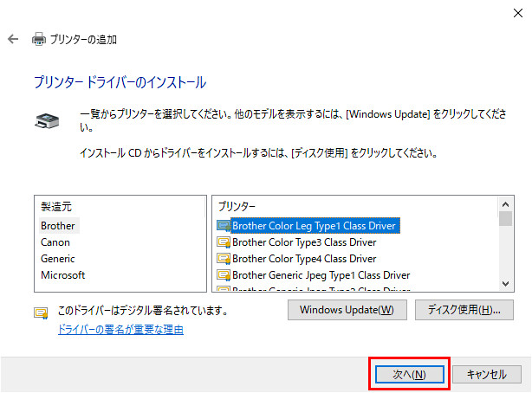
Task: Click the driver icon for Brother Color Type4
Action: [x=224, y=259]
